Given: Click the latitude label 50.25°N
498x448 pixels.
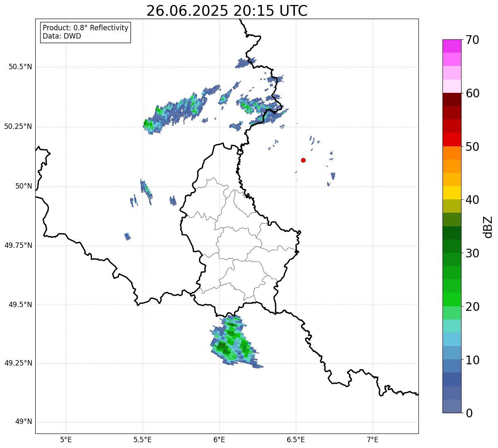Looking at the screenshot, I should (18, 126).
